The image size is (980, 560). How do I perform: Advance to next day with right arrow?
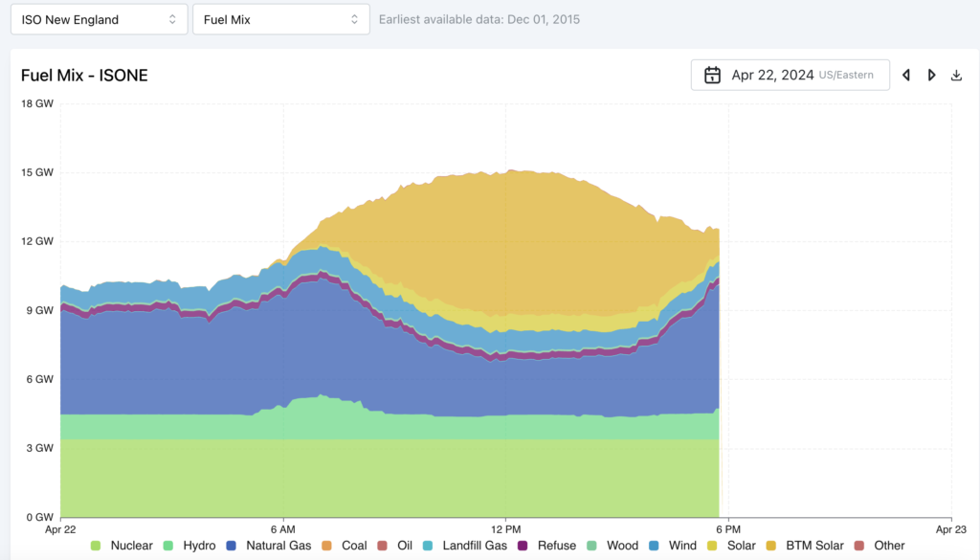click(931, 75)
